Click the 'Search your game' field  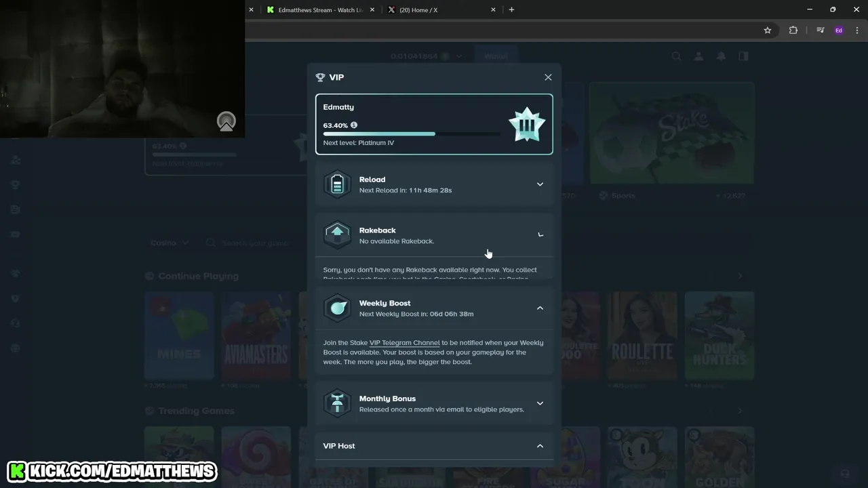pyautogui.click(x=255, y=243)
